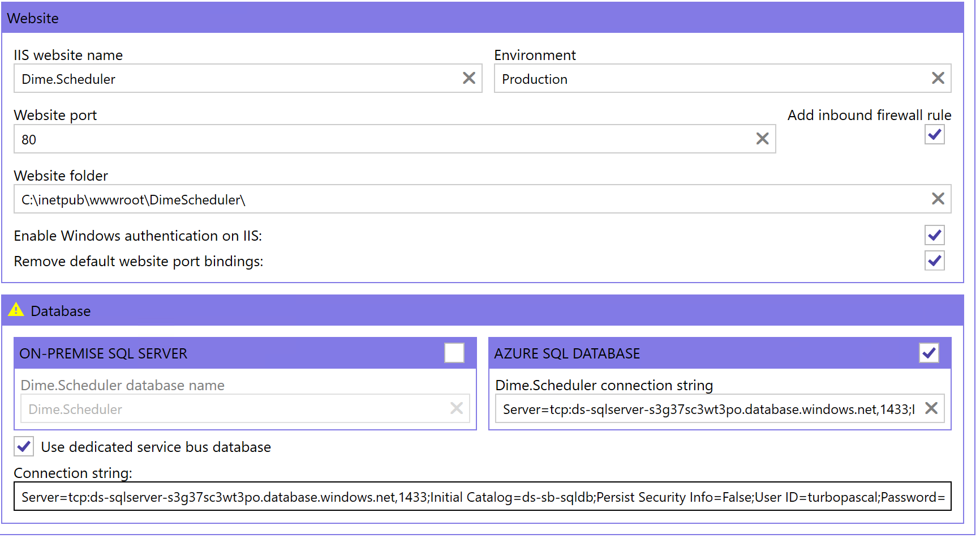
Task: Clear the Dime.Scheduler connection string
Action: [x=931, y=408]
